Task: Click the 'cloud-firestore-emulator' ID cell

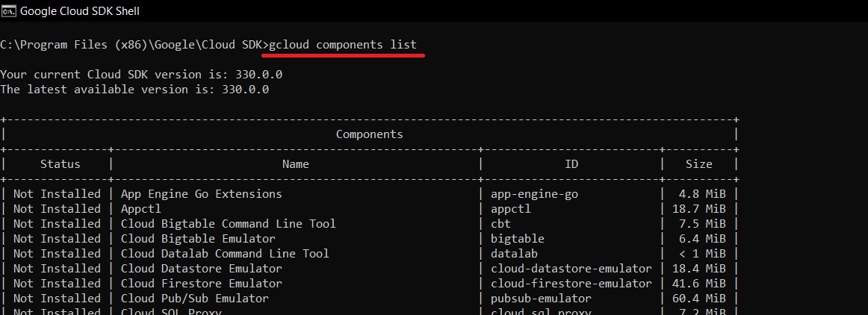Action: (572, 284)
